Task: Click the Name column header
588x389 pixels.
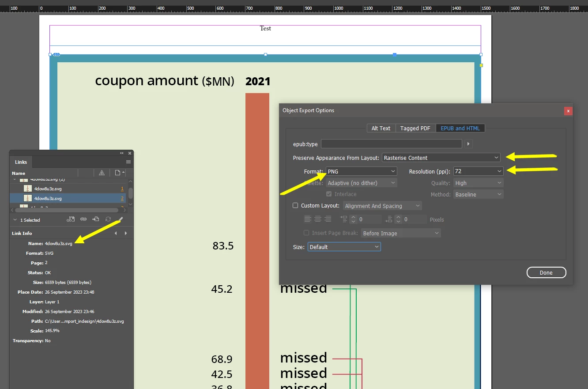Action: [19, 173]
